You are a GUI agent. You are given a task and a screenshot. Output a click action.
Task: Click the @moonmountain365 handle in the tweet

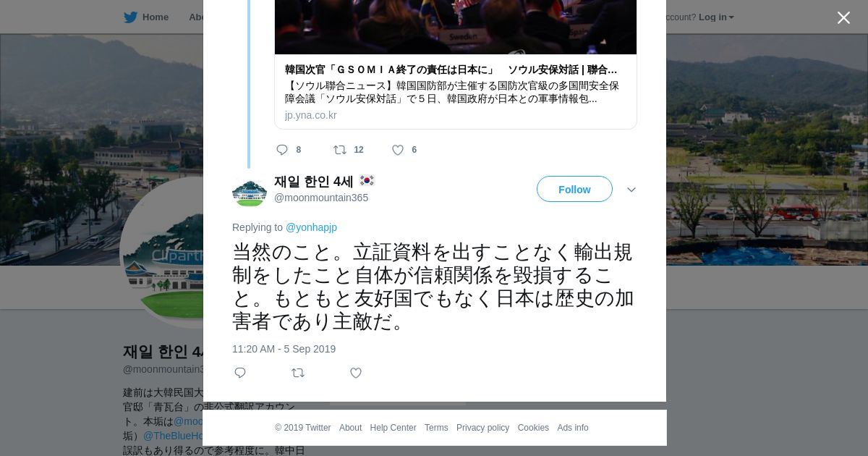(321, 198)
